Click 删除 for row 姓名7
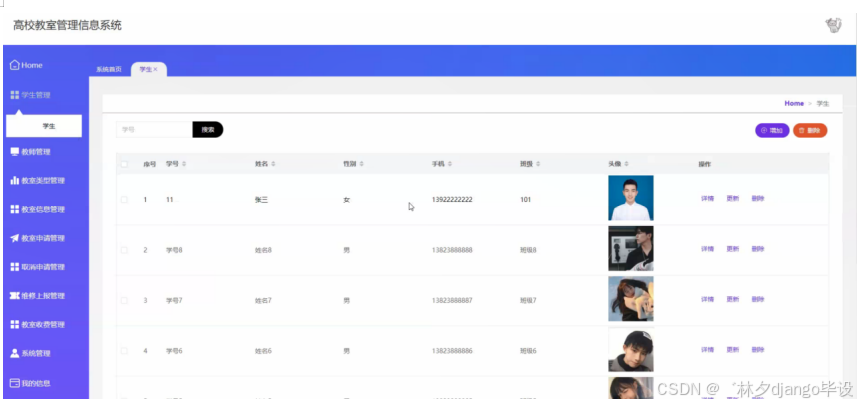 (758, 299)
